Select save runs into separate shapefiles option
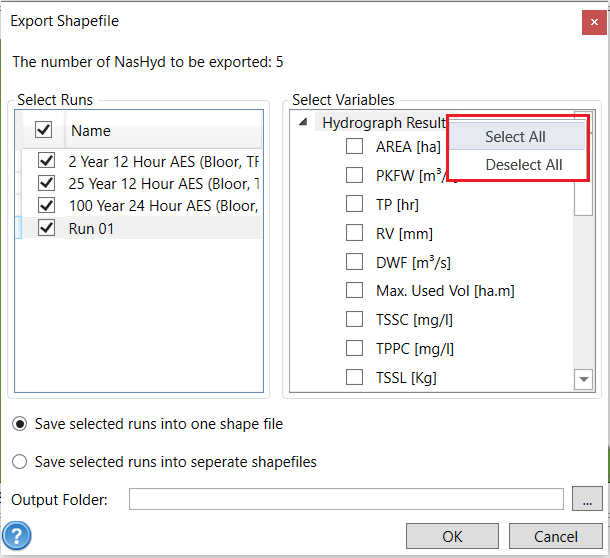The image size is (610, 558). [x=19, y=462]
